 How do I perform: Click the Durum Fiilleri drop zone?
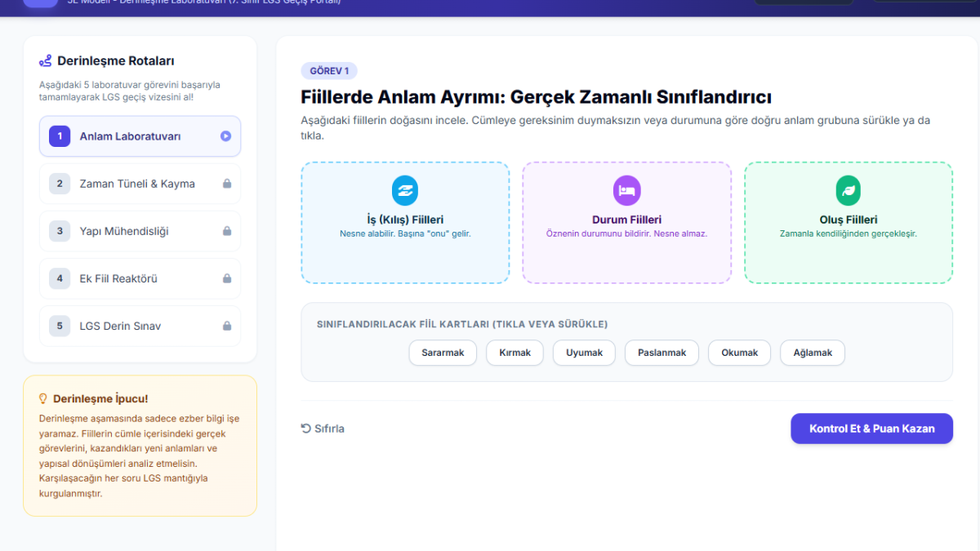[x=626, y=223]
